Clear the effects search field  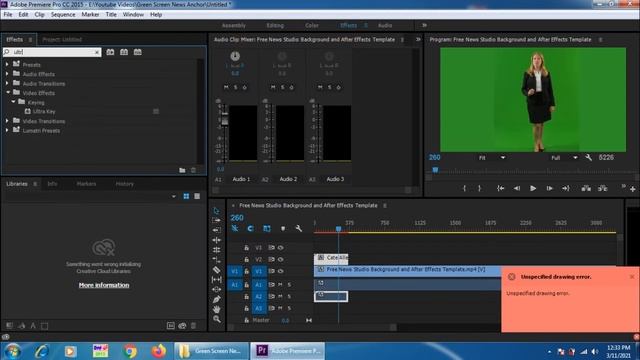pos(97,52)
